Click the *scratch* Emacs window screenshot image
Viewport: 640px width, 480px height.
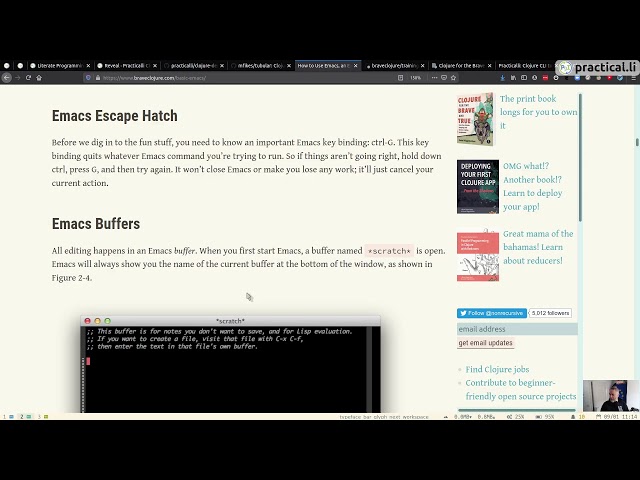[x=230, y=364]
